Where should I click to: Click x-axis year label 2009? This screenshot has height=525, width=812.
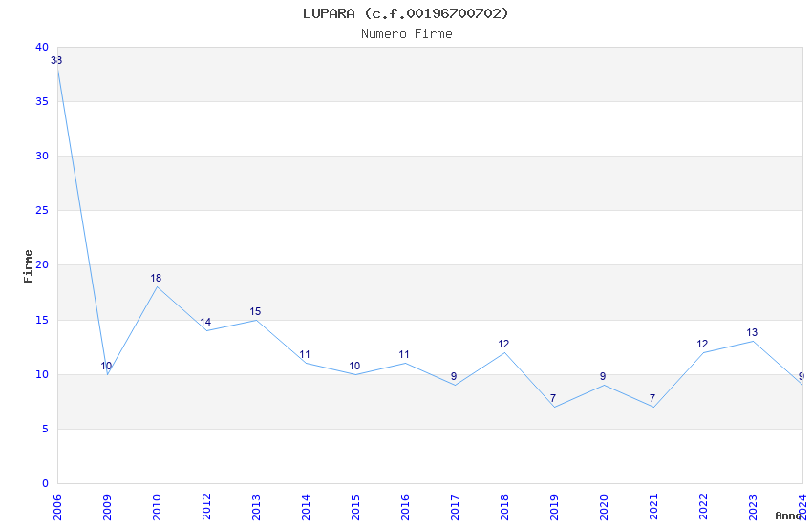107,508
